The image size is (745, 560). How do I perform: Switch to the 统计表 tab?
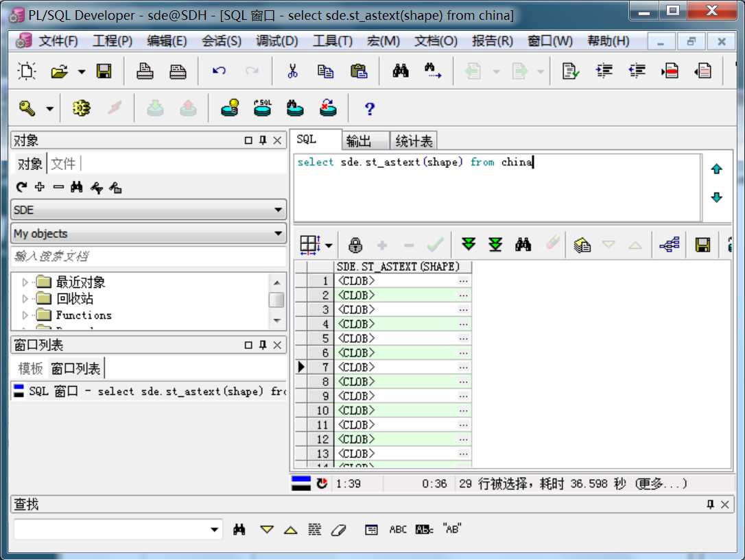(x=414, y=141)
